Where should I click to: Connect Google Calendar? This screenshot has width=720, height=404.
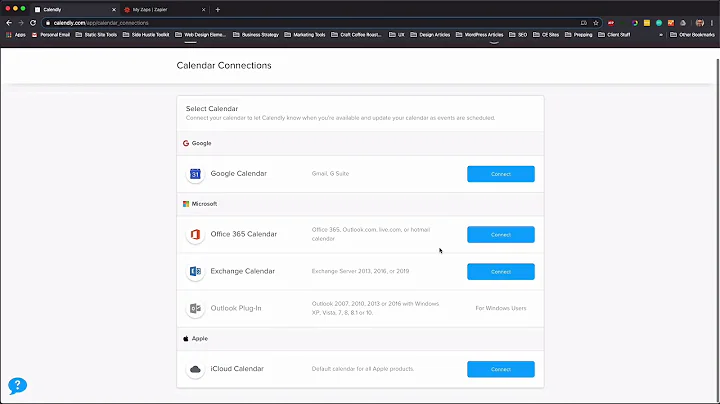click(501, 174)
